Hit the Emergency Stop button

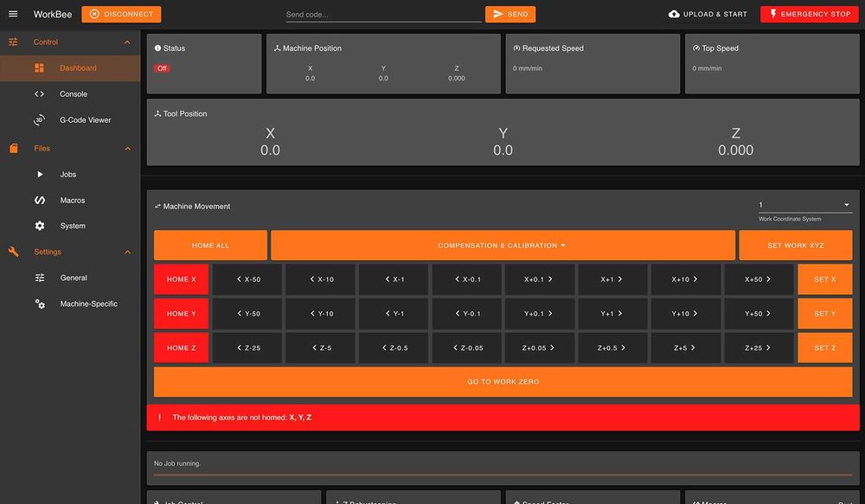coord(810,15)
